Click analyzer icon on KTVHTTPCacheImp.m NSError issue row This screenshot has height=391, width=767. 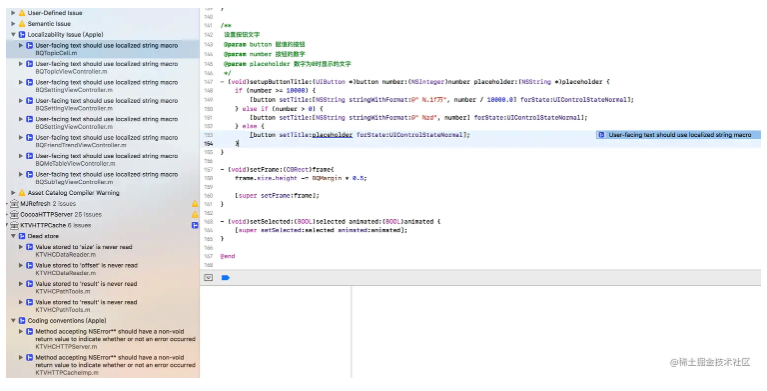pyautogui.click(x=30, y=358)
